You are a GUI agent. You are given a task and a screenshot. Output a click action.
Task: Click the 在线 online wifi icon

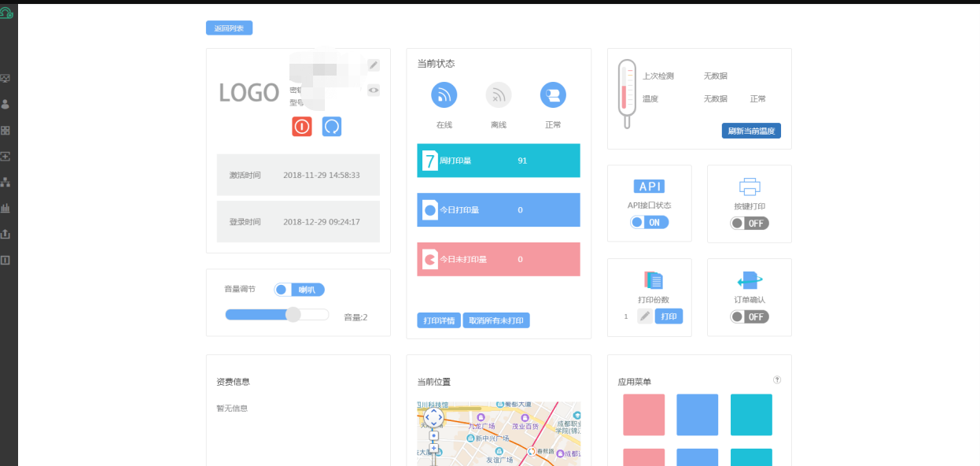pos(444,95)
